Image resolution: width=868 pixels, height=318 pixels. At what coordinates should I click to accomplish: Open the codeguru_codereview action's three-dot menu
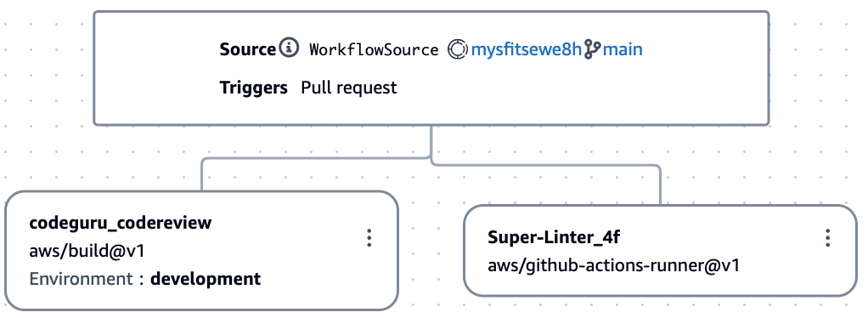click(x=369, y=238)
